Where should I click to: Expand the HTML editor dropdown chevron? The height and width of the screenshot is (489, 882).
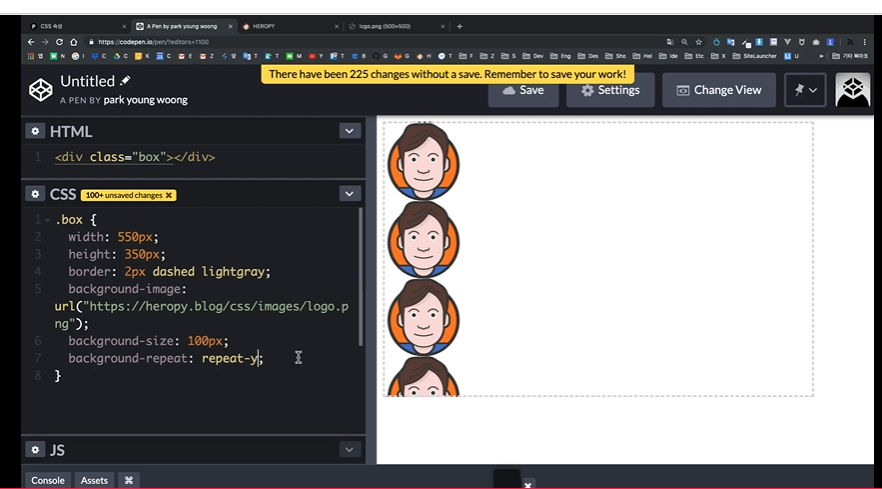pos(349,131)
